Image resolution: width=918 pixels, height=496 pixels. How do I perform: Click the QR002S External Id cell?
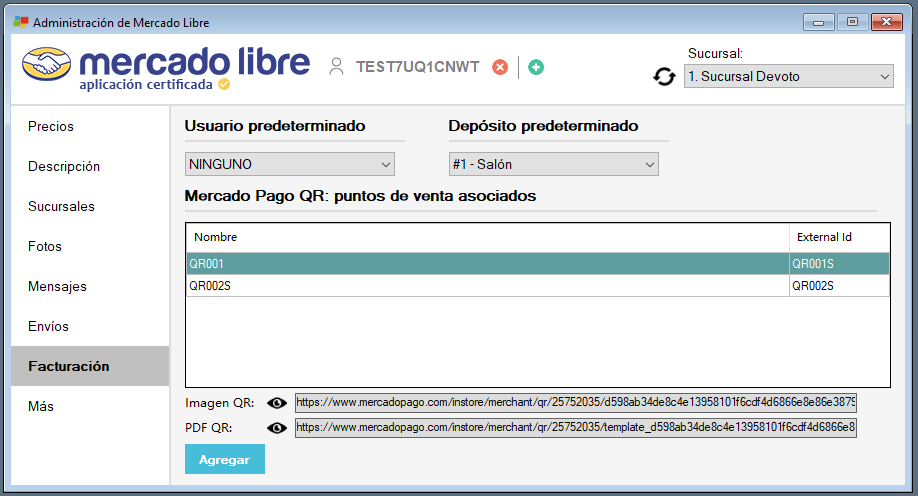tap(839, 286)
